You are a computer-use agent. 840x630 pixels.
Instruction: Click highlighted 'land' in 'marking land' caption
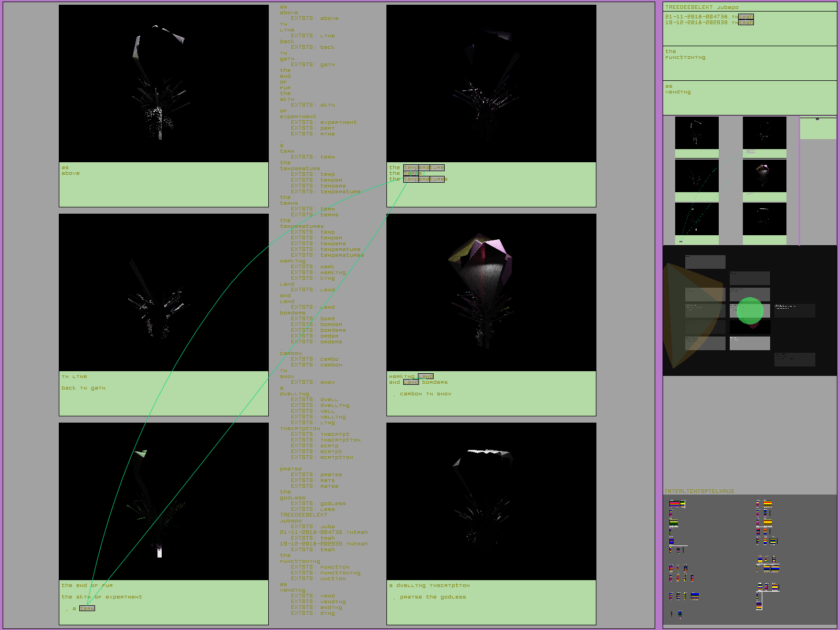(426, 376)
